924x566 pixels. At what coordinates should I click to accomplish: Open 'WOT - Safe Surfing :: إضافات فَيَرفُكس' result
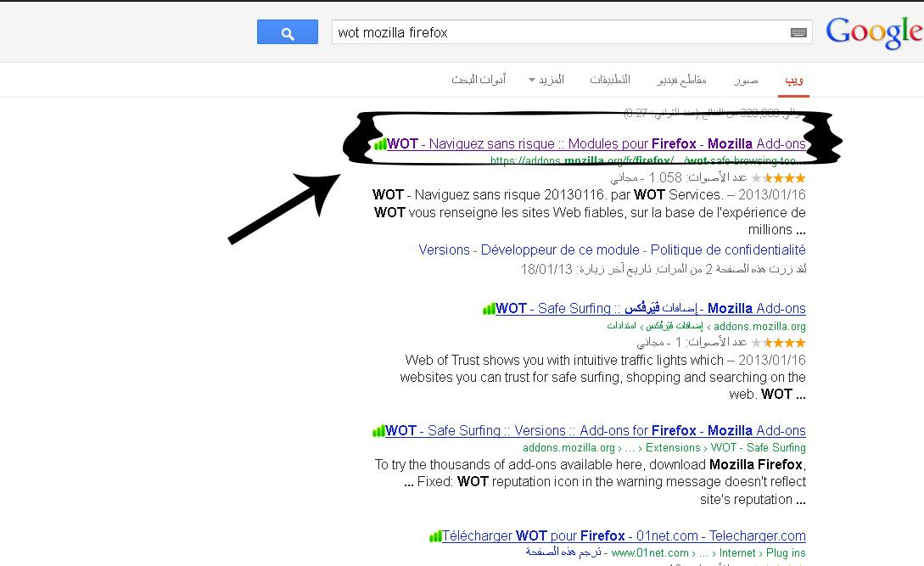(x=651, y=308)
